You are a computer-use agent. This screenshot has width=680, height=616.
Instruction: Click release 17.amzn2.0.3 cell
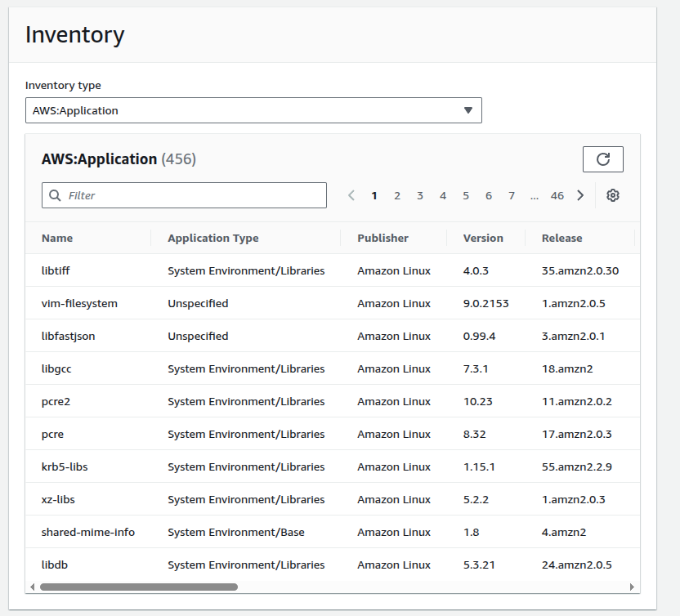tap(577, 434)
